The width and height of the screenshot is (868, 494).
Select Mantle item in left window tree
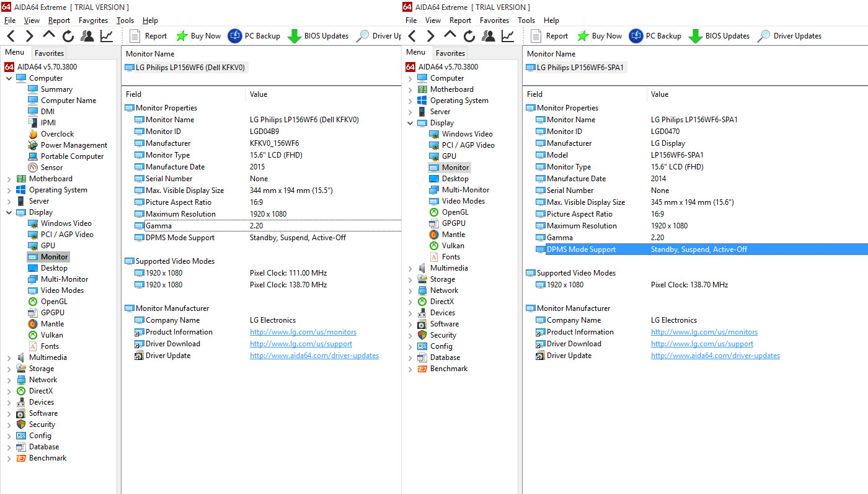click(52, 324)
